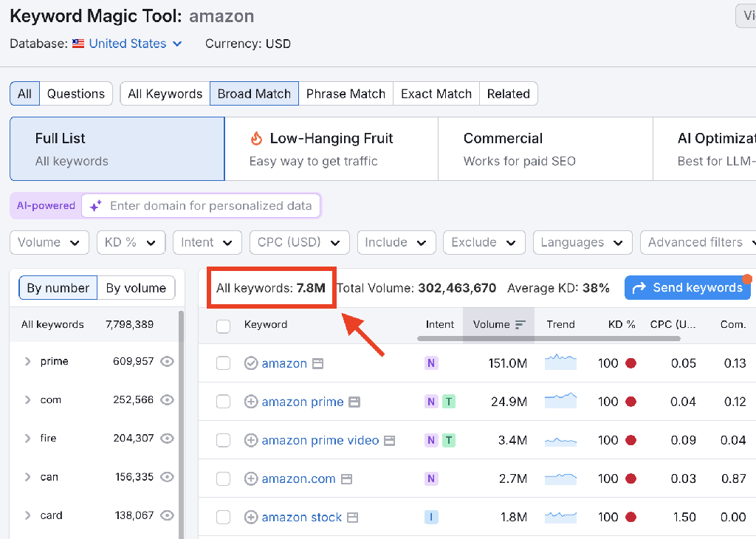Image resolution: width=756 pixels, height=539 pixels.
Task: Click the red KD dot for amazon stock
Action: coord(630,518)
